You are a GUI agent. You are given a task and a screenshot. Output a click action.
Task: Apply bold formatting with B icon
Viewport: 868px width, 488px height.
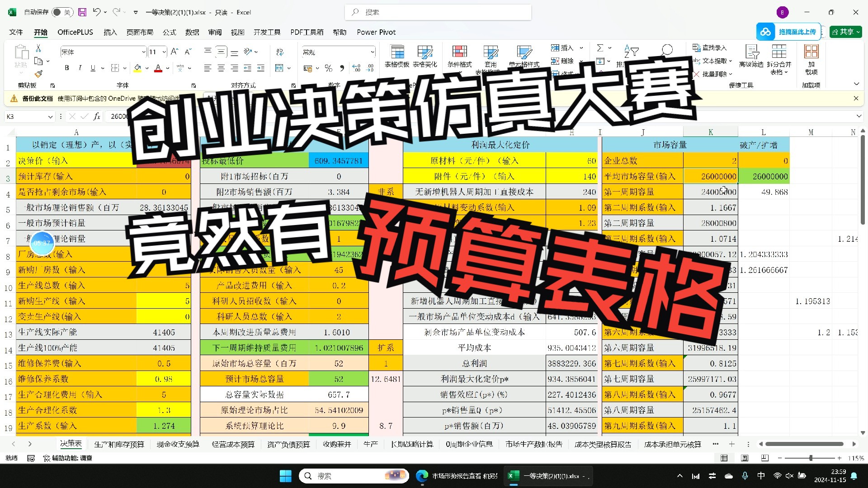[x=67, y=68]
